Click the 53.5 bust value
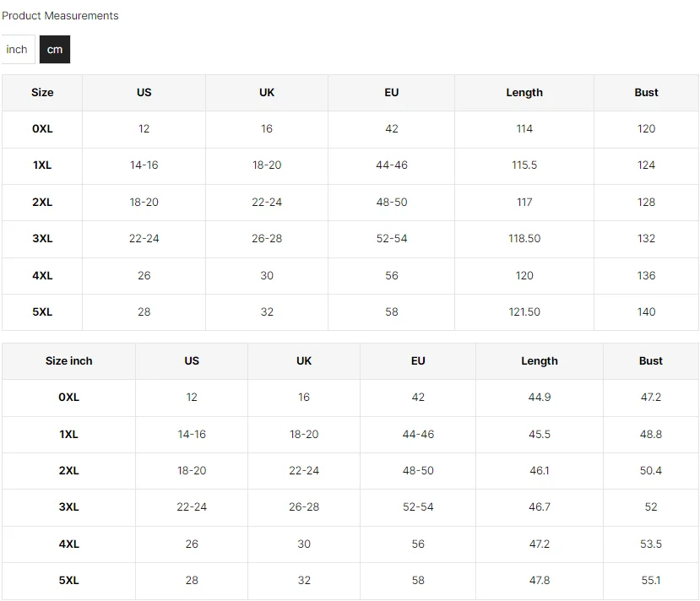The width and height of the screenshot is (700, 601). (651, 544)
